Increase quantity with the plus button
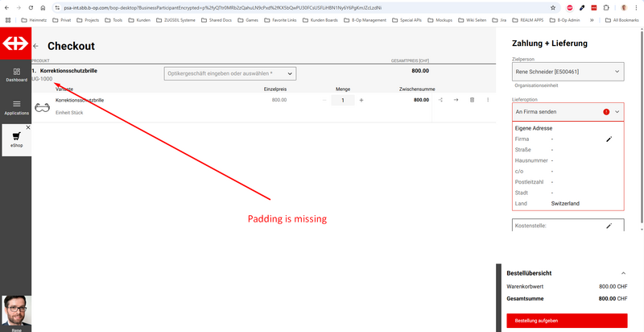This screenshot has width=644, height=332. [361, 100]
